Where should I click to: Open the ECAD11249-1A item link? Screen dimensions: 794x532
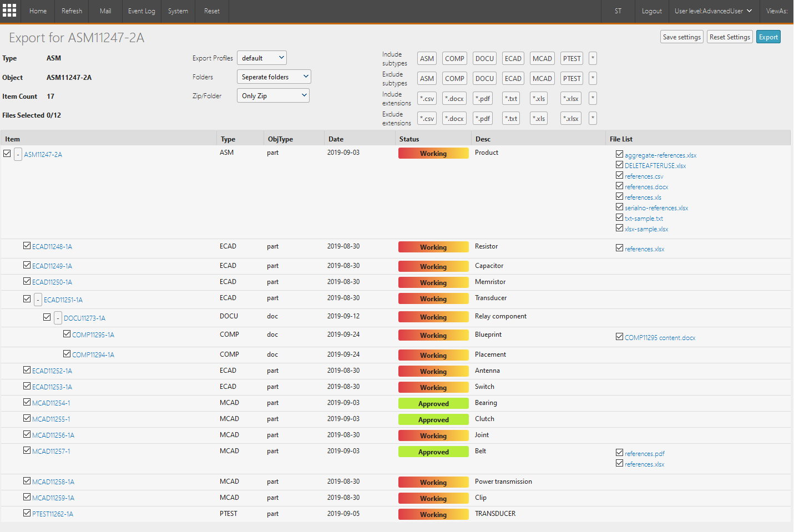[x=52, y=266]
